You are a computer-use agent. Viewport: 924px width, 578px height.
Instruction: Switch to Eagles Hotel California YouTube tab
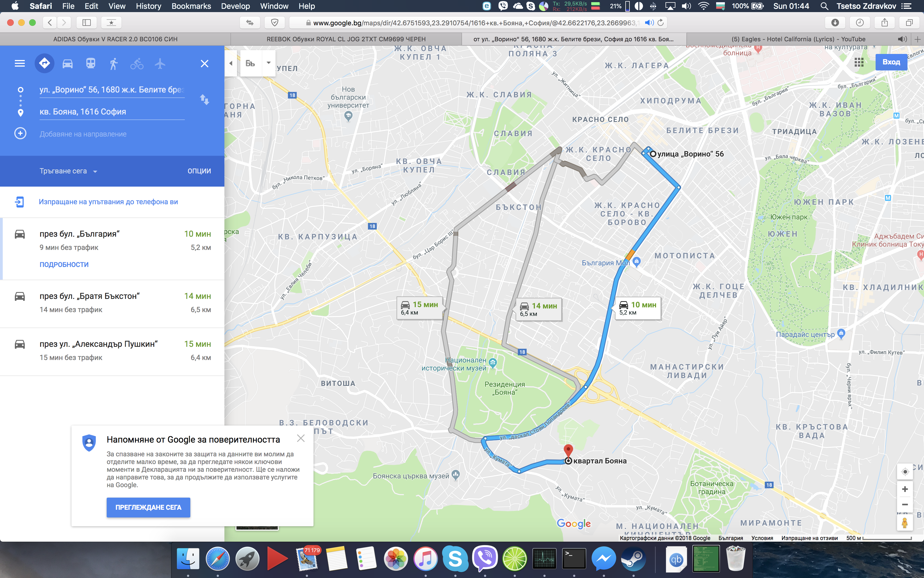(798, 39)
